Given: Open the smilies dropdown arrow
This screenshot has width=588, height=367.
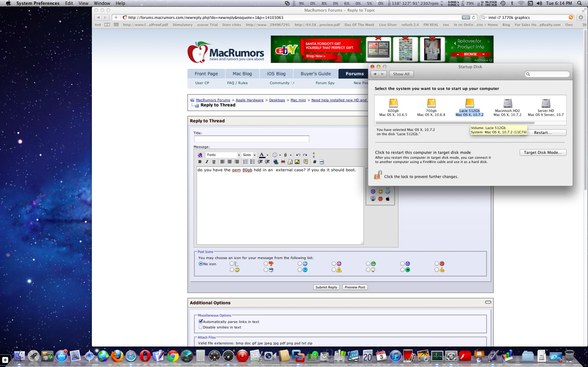Looking at the screenshot, I should (280, 155).
